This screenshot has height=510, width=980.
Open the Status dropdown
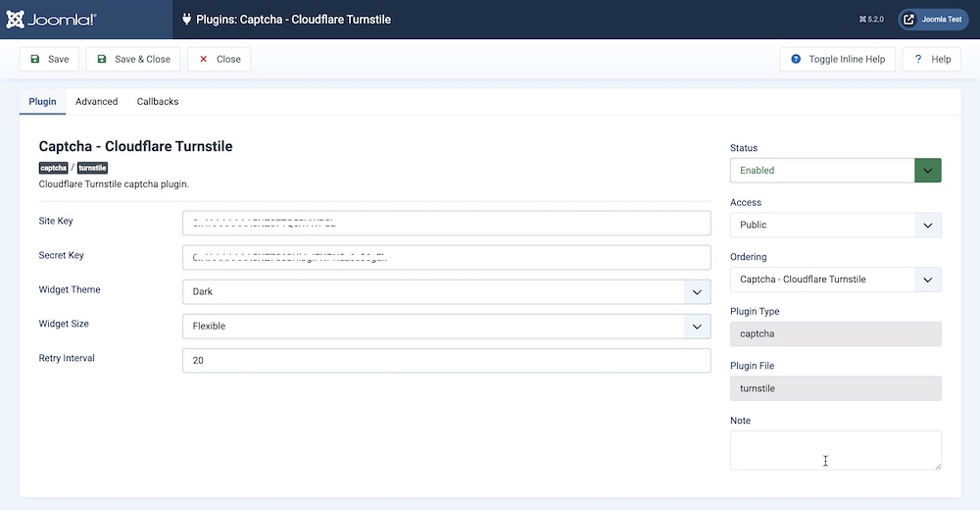[835, 171]
